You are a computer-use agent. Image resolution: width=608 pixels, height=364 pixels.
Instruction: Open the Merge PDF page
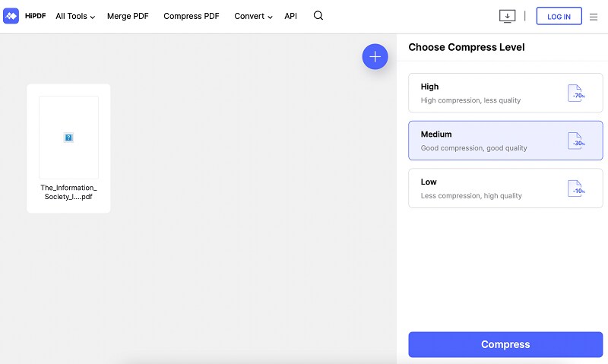(x=128, y=16)
